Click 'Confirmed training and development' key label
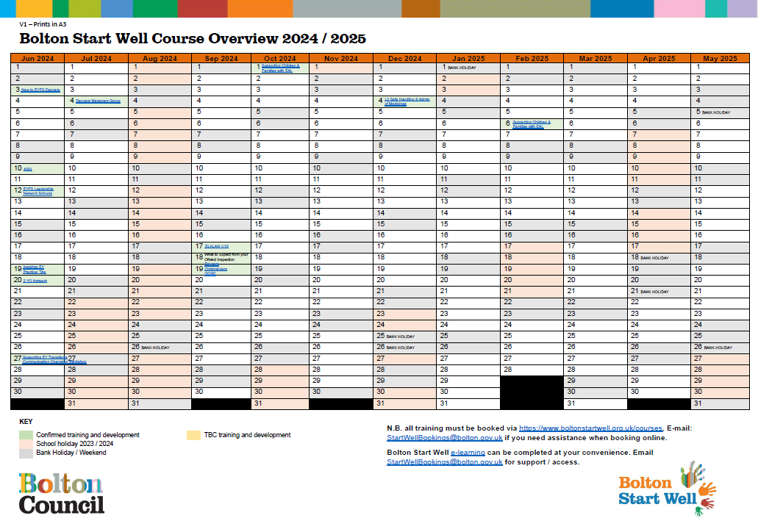This screenshot has width=758, height=532. tap(87, 435)
